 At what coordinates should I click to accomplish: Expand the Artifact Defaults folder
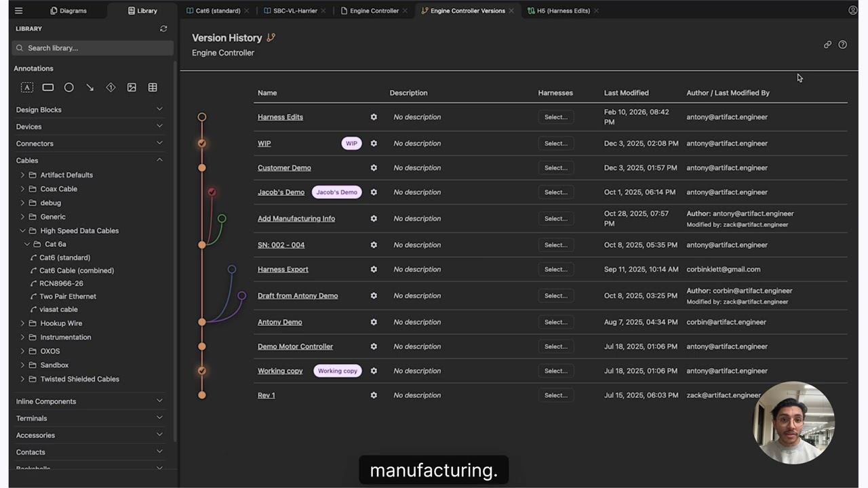22,175
